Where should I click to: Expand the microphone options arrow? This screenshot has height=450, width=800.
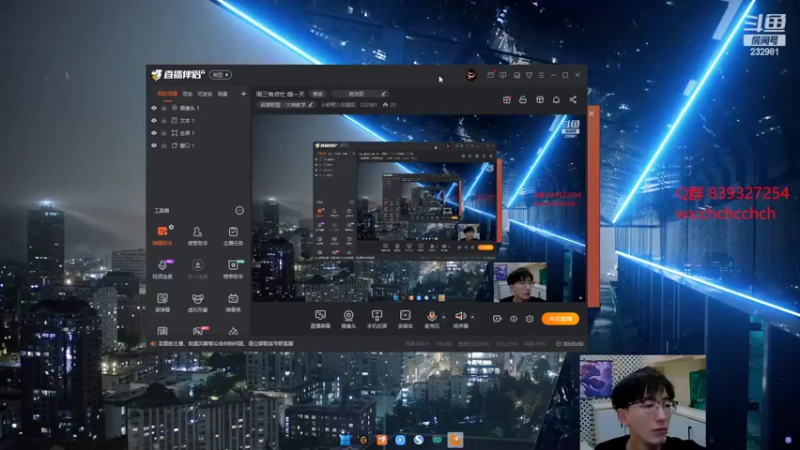click(443, 317)
